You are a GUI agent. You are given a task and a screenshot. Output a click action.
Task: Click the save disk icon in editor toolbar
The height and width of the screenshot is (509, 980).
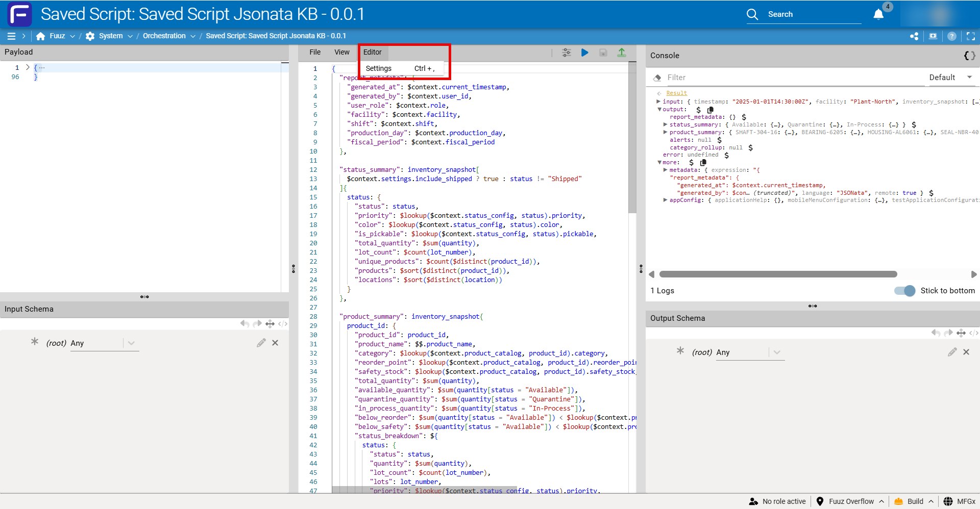point(603,53)
